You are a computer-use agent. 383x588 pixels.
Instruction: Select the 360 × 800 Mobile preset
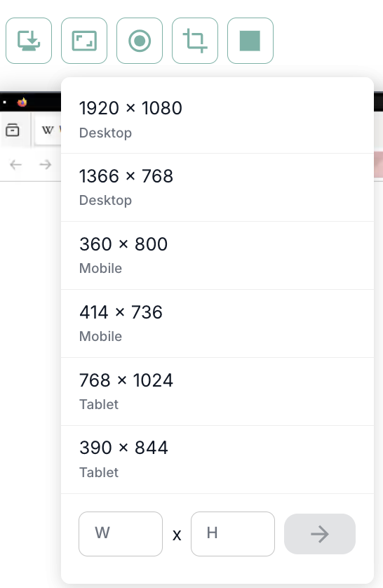coord(217,255)
